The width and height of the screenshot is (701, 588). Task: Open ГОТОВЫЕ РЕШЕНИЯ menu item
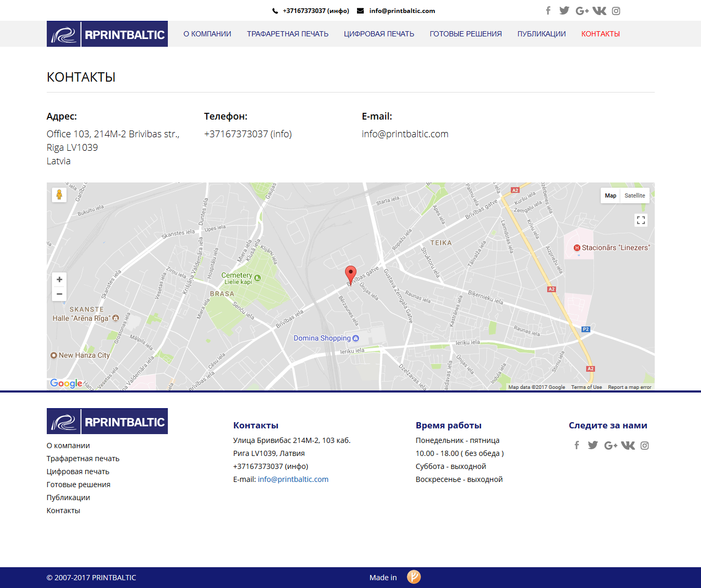[466, 34]
